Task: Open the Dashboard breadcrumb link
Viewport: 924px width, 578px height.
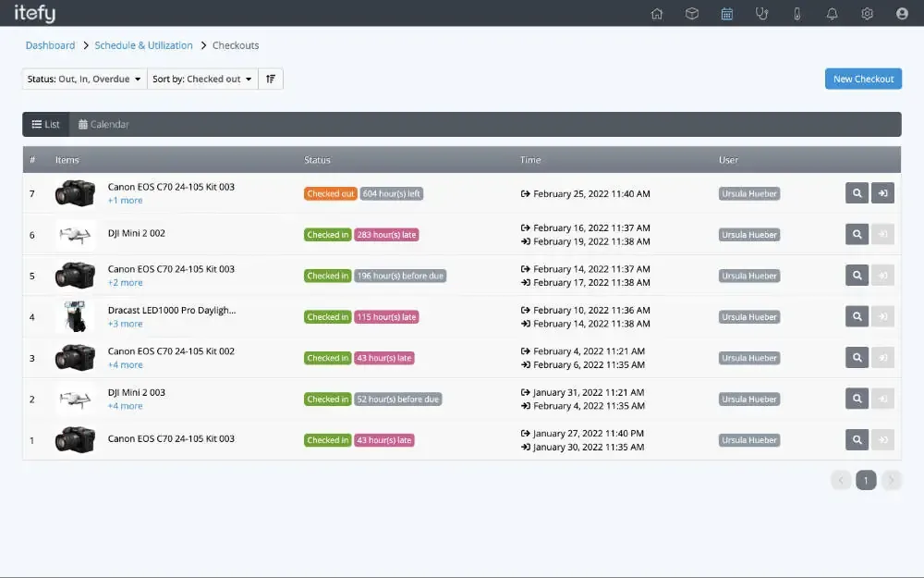Action: point(50,44)
